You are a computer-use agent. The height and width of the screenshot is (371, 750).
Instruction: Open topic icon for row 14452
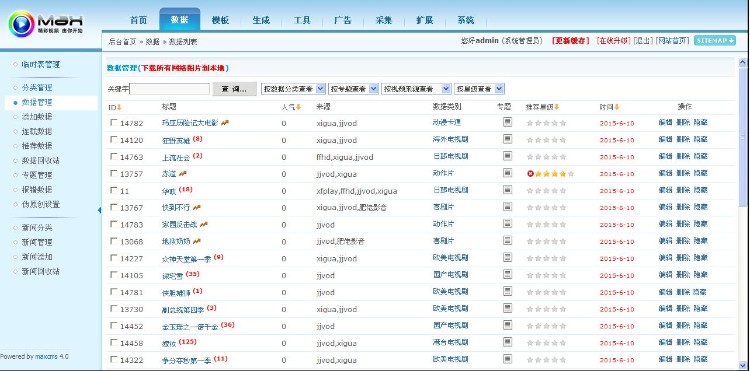507,325
